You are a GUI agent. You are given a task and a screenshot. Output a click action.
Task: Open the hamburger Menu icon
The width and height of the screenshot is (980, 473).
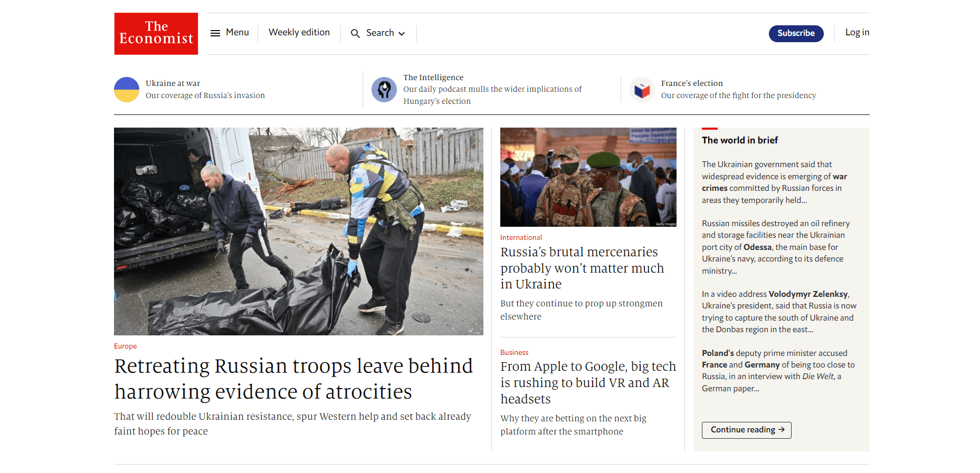point(215,33)
